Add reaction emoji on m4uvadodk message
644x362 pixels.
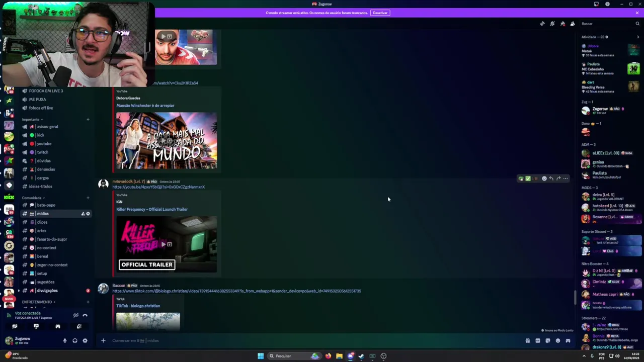[544, 178]
